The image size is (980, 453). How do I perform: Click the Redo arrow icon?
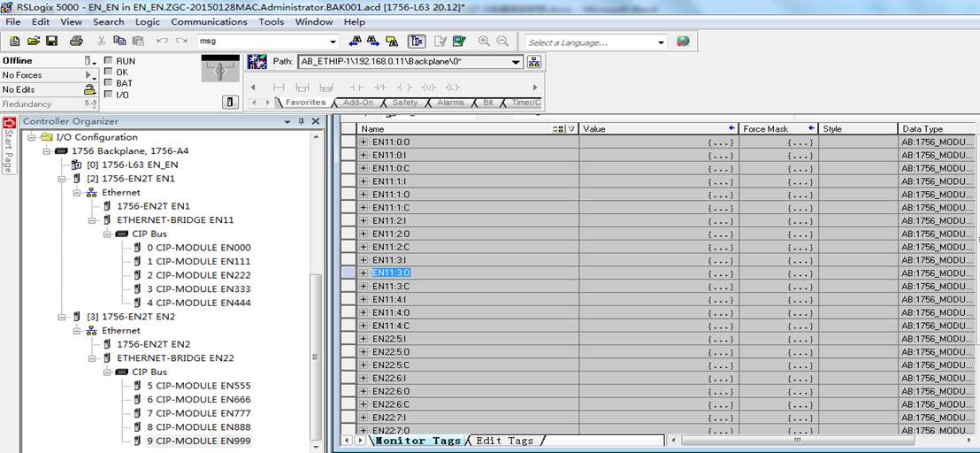point(182,42)
